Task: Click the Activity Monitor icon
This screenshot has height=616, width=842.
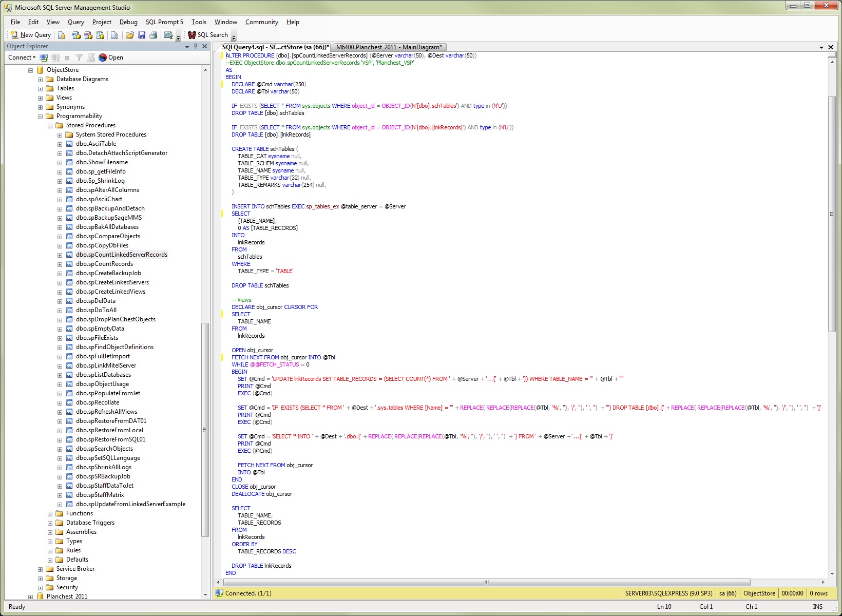Action: click(x=168, y=35)
